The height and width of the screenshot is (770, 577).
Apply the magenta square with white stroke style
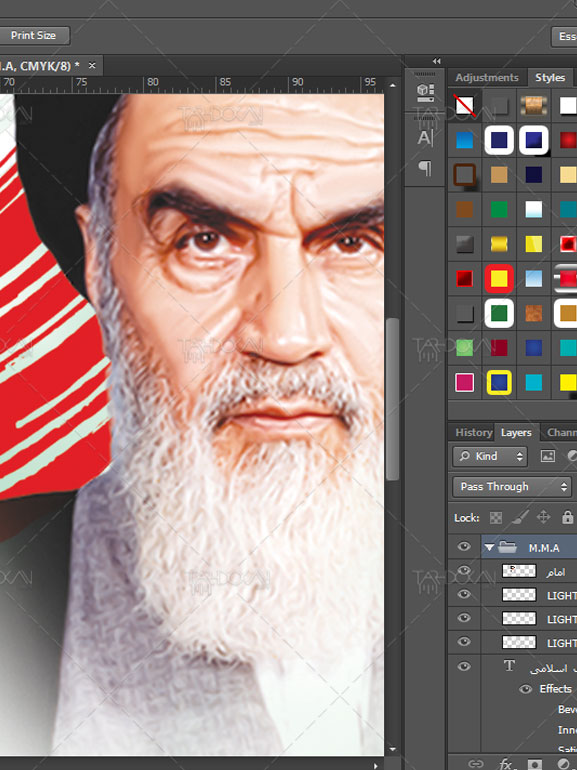click(x=465, y=383)
